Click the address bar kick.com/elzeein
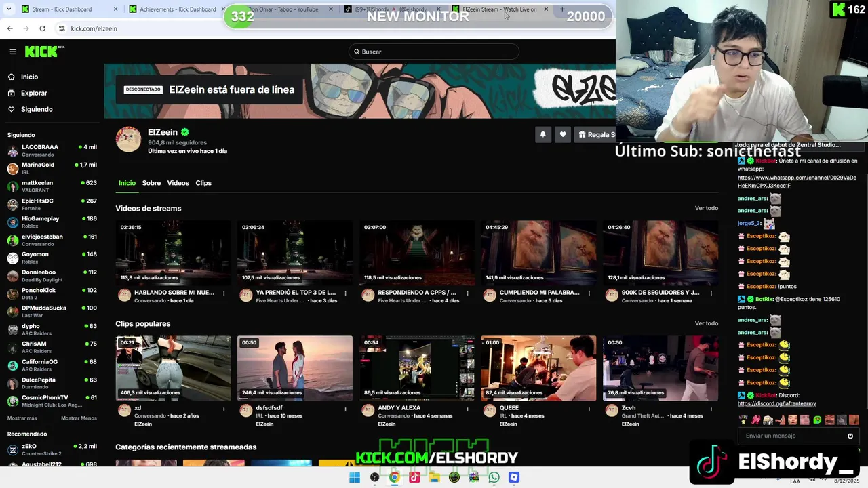Image resolution: width=868 pixels, height=488 pixels. pyautogui.click(x=94, y=28)
